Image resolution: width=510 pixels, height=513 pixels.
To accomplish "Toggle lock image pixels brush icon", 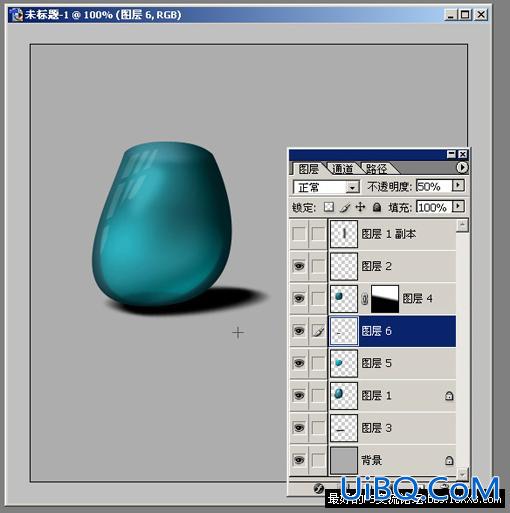I will point(345,207).
